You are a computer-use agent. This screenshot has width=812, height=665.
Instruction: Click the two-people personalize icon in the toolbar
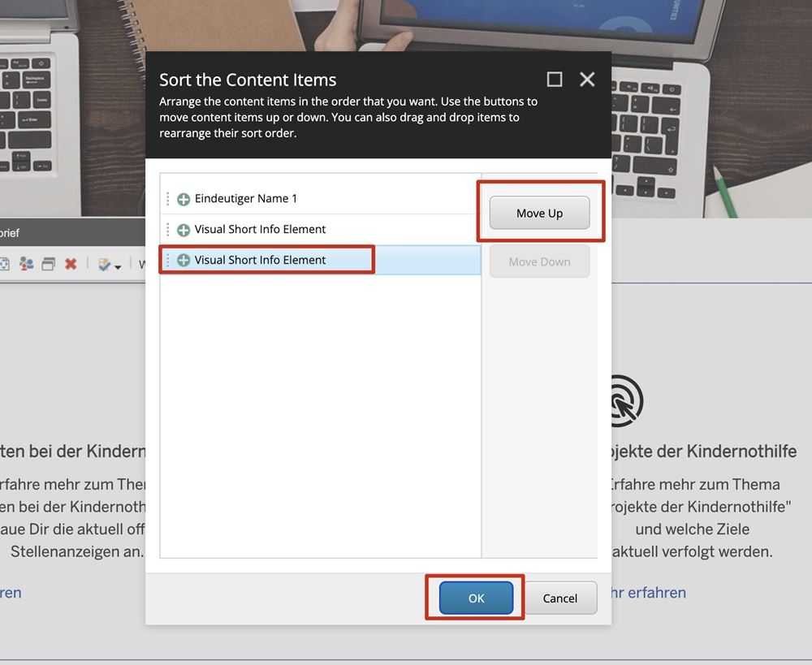[x=27, y=264]
